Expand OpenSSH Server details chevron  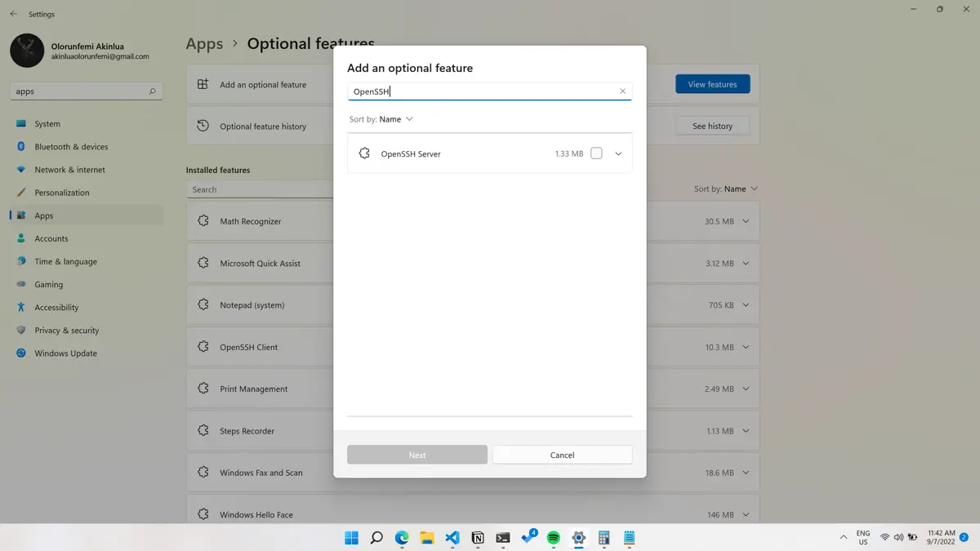[618, 153]
